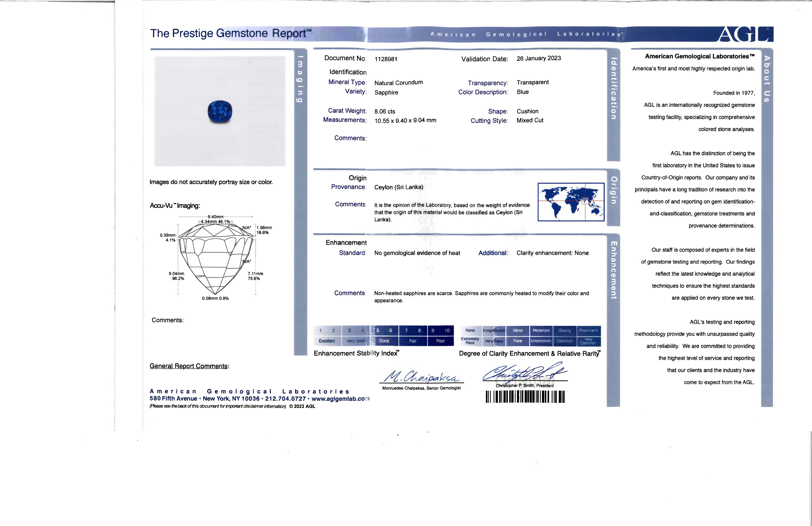The width and height of the screenshot is (812, 526).
Task: Click the Transparent transparency value
Action: click(x=533, y=82)
